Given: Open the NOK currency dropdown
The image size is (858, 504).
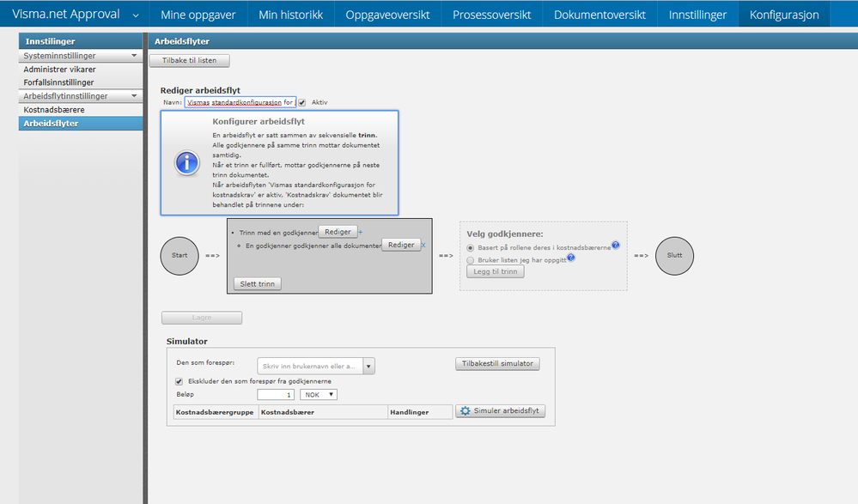Looking at the screenshot, I should tap(319, 395).
